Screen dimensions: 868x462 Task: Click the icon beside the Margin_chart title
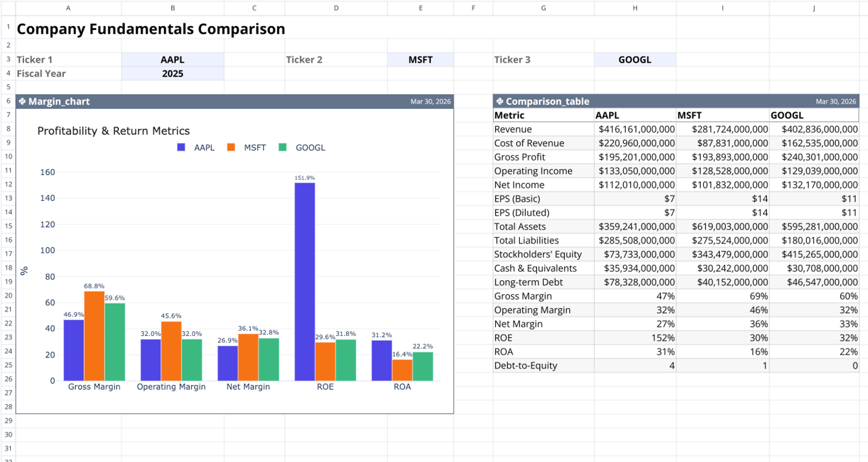click(x=22, y=101)
